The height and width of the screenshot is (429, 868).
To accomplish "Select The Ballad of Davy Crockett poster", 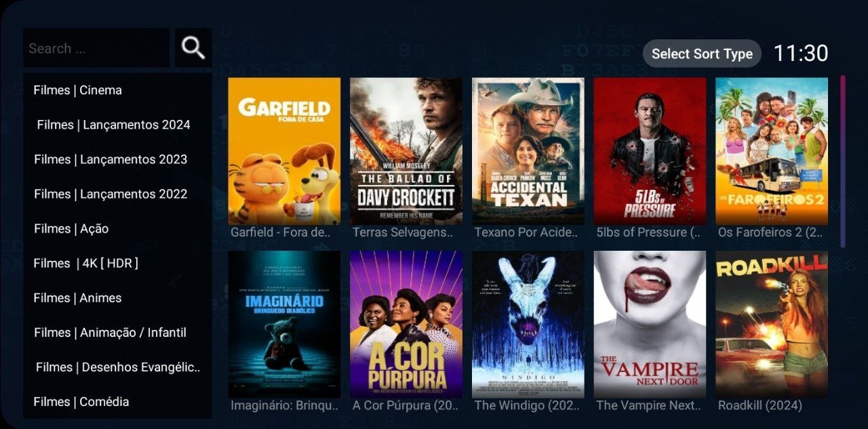I will pos(406,151).
